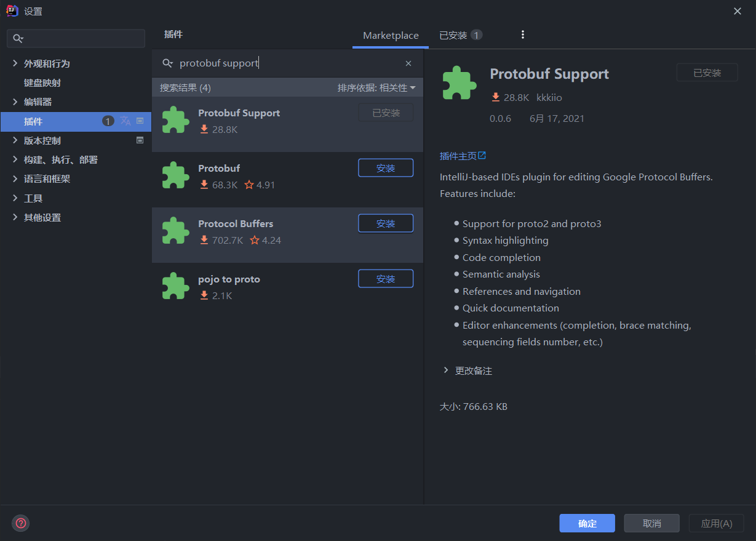Expand the 更改备注 change notes
Image resolution: width=756 pixels, height=541 pixels.
point(446,371)
